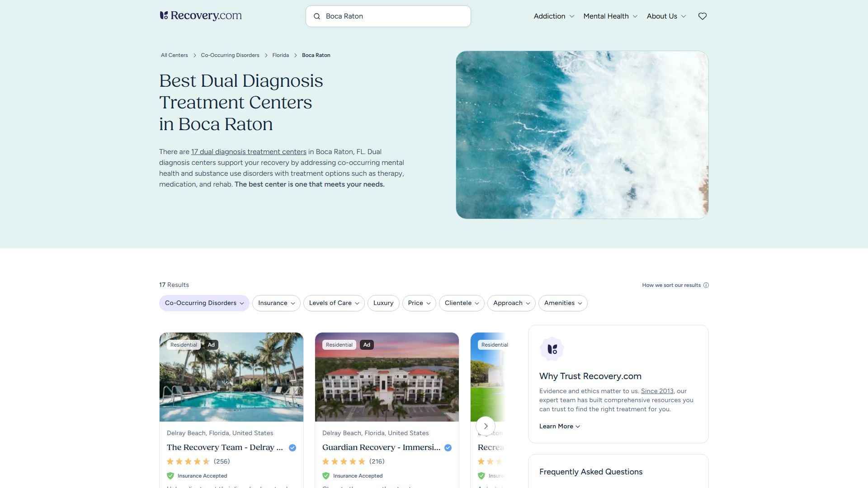Click Residential tag on Guardian Recovery card
This screenshot has width=868, height=488.
pyautogui.click(x=339, y=345)
